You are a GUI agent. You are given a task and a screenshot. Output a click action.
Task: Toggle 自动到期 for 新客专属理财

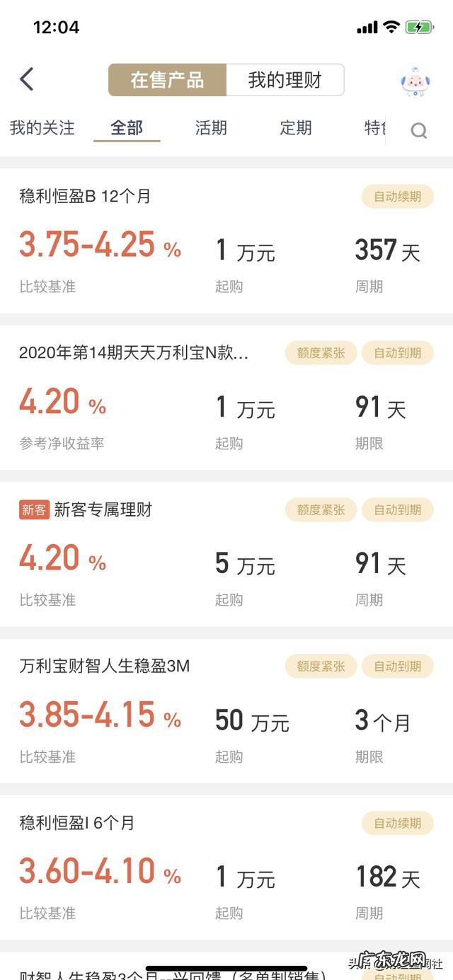(397, 509)
